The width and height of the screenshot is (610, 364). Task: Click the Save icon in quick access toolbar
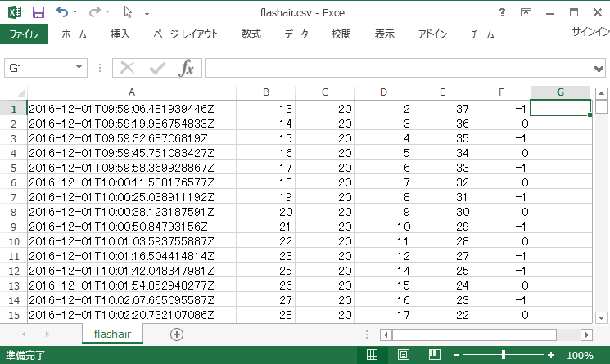click(x=38, y=12)
